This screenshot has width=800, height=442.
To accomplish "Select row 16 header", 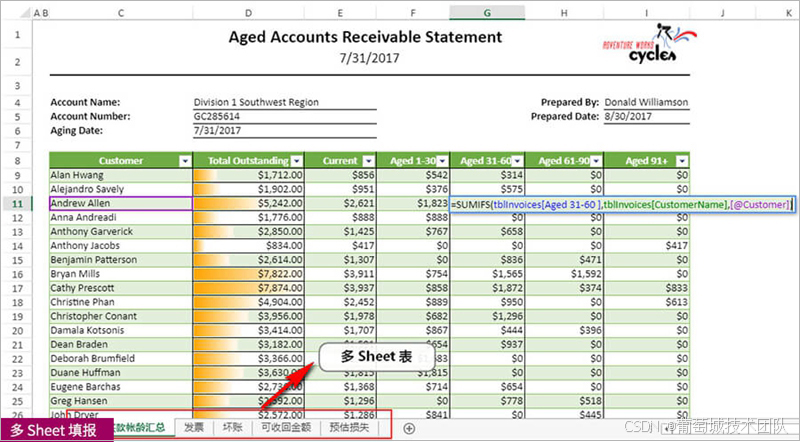I will 17,274.
